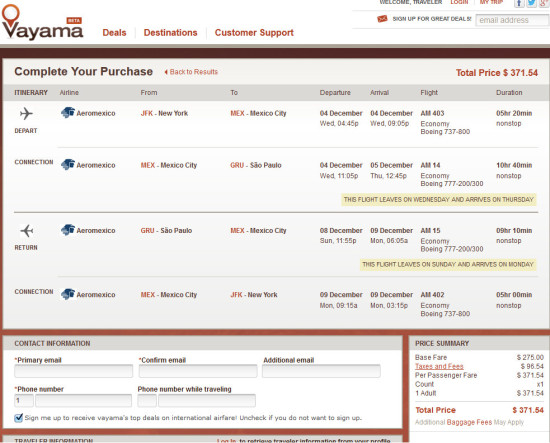Viewport: 550px width, 443px height.
Task: Uncheck the vayama top deals signup checkbox
Action: pos(19,418)
